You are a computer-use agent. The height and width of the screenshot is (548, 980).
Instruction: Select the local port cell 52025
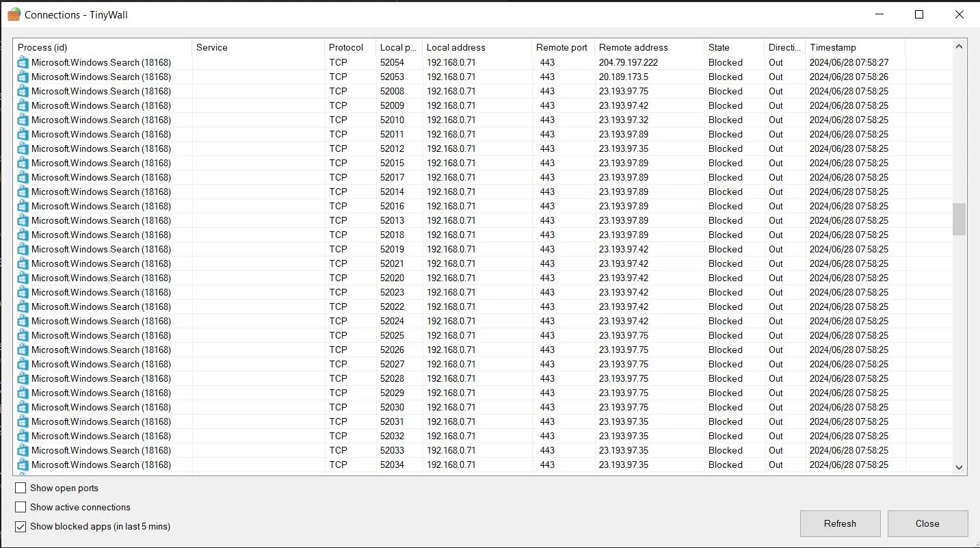coord(392,335)
